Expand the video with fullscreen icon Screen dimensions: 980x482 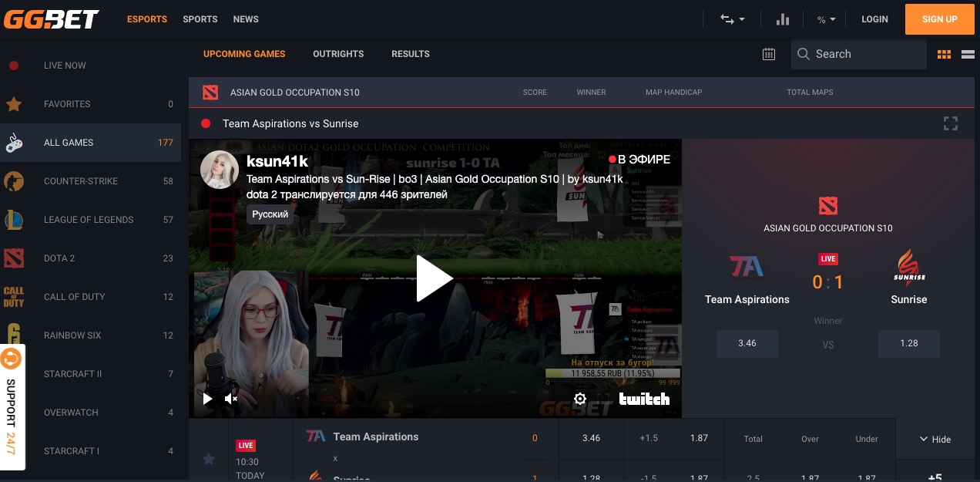pos(951,123)
